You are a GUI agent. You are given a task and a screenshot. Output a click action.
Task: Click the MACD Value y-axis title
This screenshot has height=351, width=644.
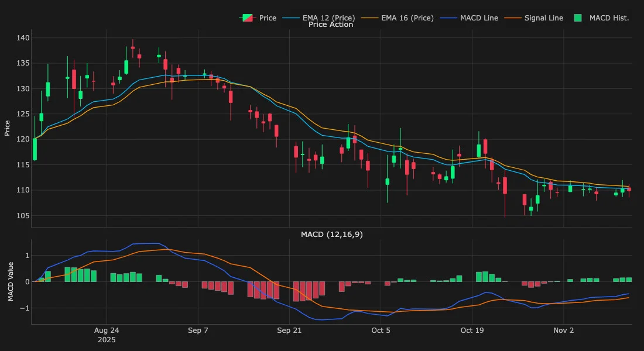click(11, 281)
